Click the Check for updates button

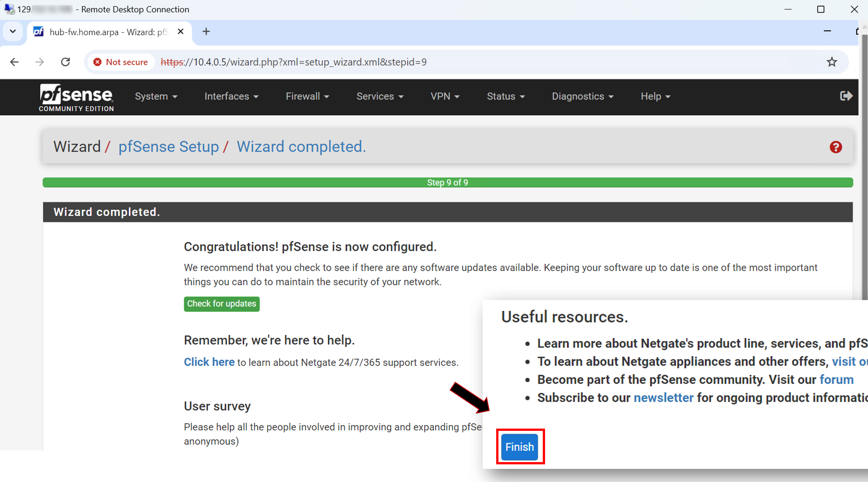click(222, 304)
